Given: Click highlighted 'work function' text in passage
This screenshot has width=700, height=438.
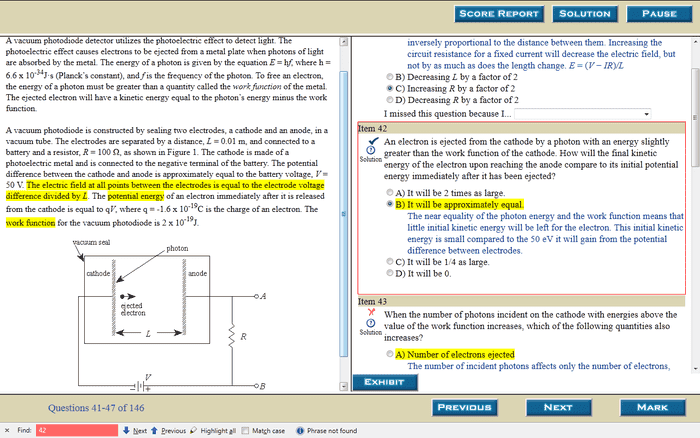Looking at the screenshot, I should 30,222.
